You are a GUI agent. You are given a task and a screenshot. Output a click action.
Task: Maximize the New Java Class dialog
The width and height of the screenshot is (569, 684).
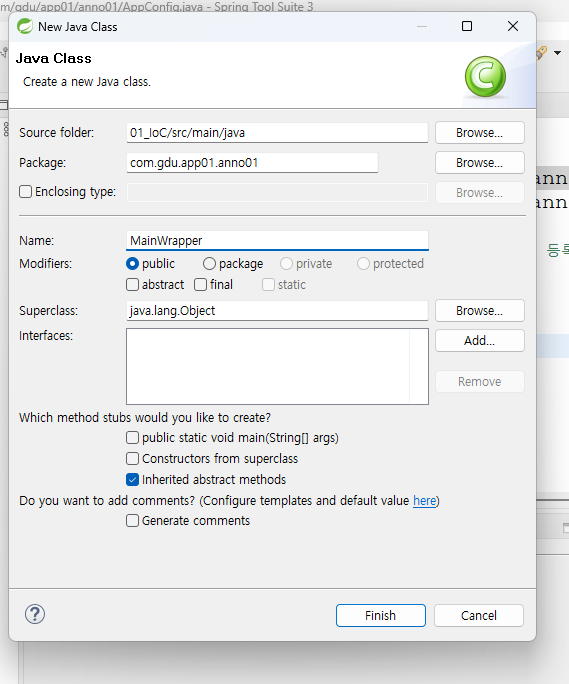(467, 26)
